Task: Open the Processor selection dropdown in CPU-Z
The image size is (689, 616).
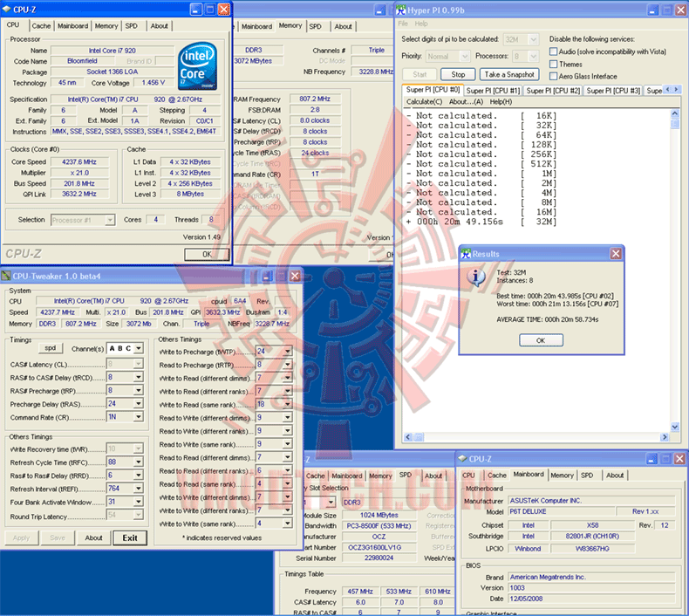Action: [x=110, y=220]
